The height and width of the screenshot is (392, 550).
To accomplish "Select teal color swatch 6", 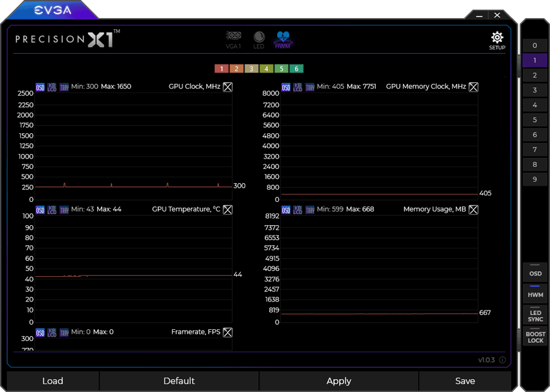I will [296, 69].
